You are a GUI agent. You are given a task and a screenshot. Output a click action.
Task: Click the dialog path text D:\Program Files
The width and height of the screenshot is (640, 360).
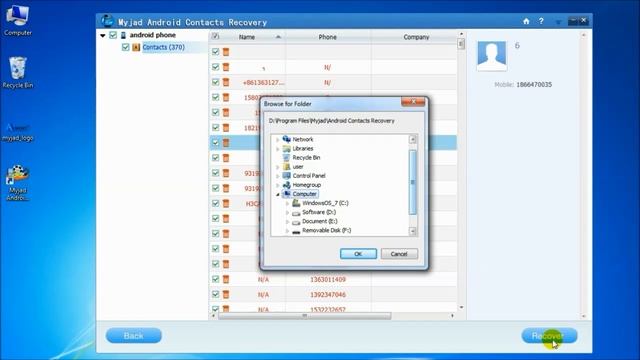(x=331, y=121)
